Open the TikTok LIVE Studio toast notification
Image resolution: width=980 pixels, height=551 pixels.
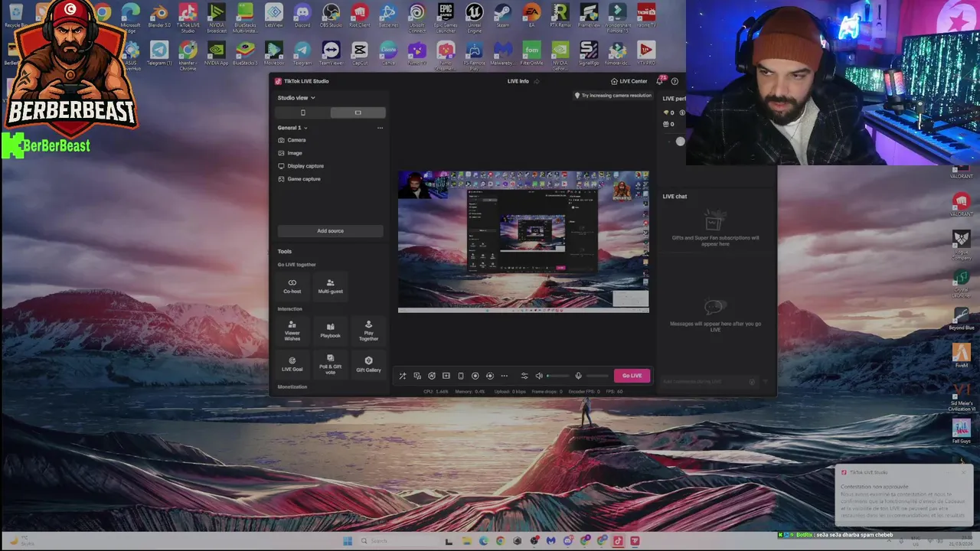904,495
